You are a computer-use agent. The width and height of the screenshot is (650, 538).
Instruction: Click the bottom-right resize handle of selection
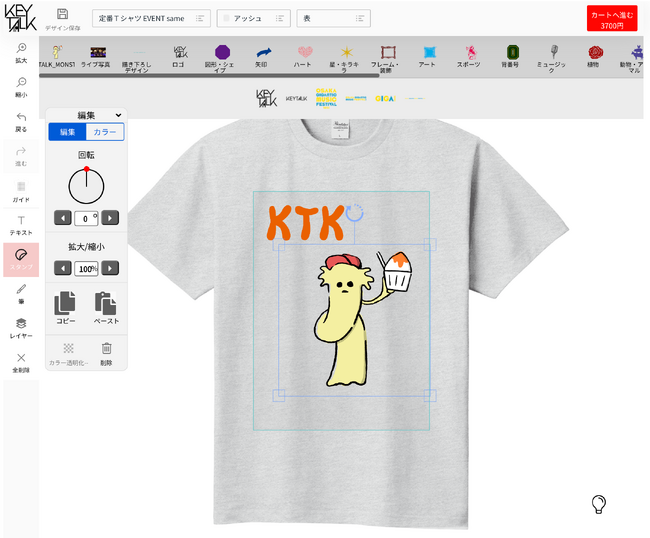click(430, 395)
